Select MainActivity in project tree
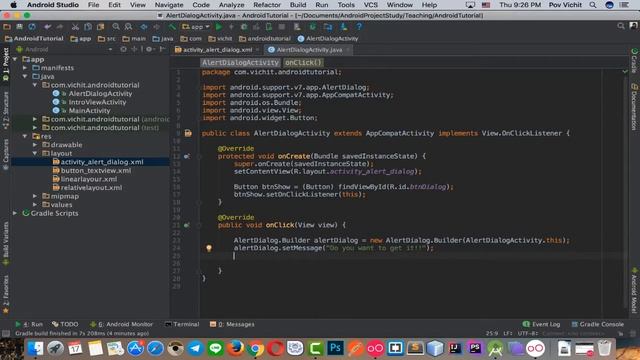 89,111
